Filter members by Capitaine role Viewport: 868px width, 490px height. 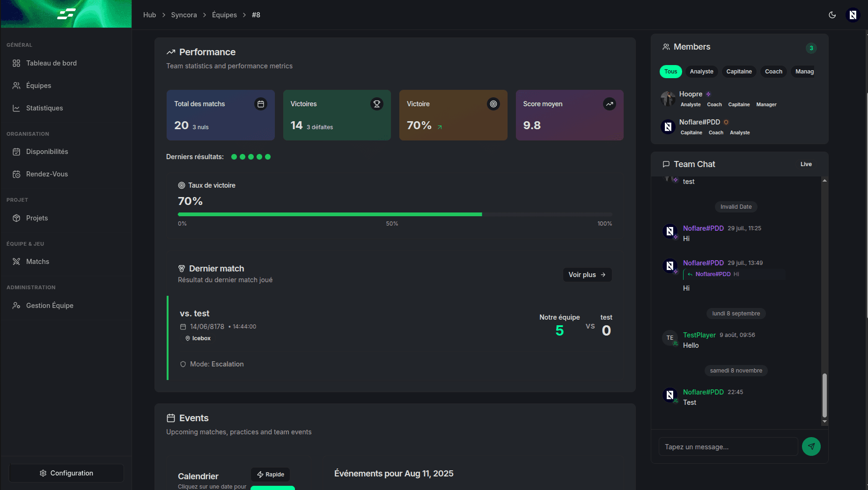739,72
